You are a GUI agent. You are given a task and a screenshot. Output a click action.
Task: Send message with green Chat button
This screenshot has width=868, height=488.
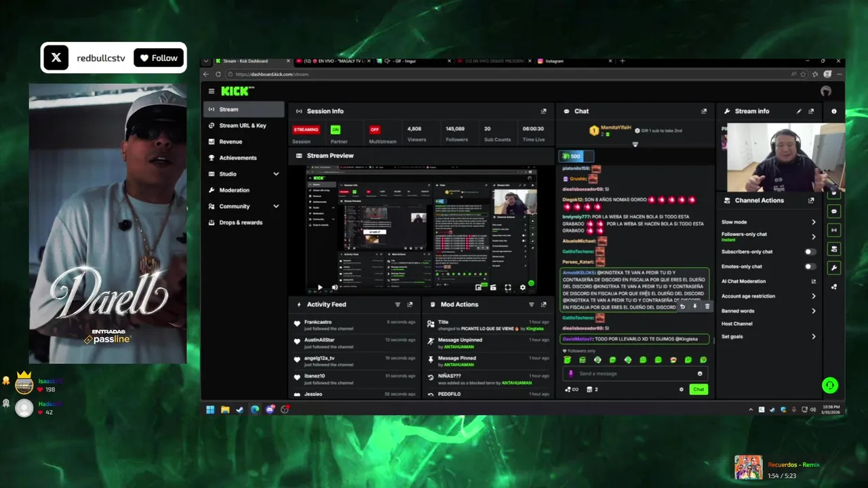tap(698, 389)
